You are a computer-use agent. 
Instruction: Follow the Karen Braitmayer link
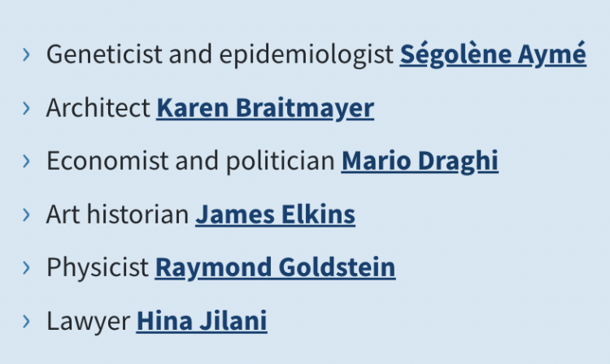point(265,108)
